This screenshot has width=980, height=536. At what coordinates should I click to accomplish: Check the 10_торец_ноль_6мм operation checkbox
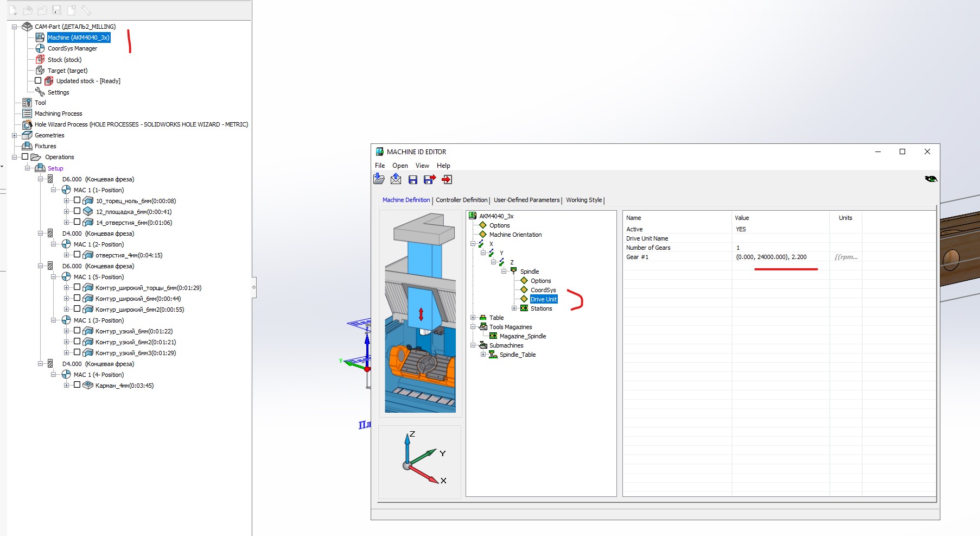tap(77, 200)
